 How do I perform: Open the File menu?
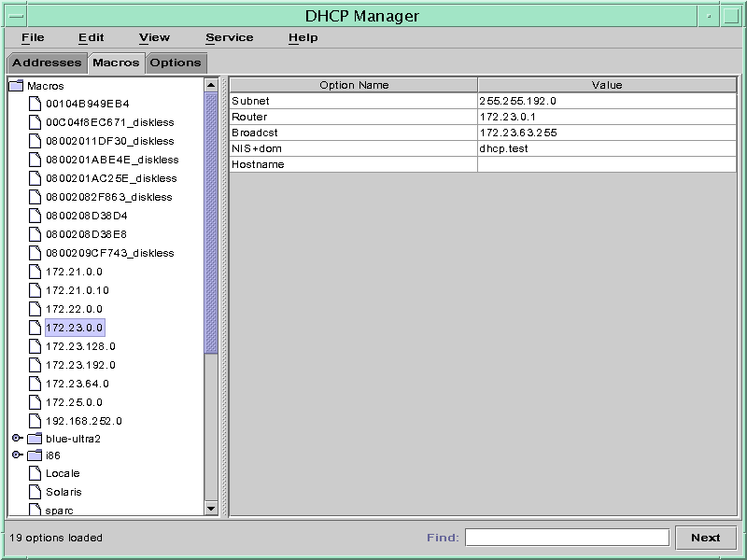35,37
